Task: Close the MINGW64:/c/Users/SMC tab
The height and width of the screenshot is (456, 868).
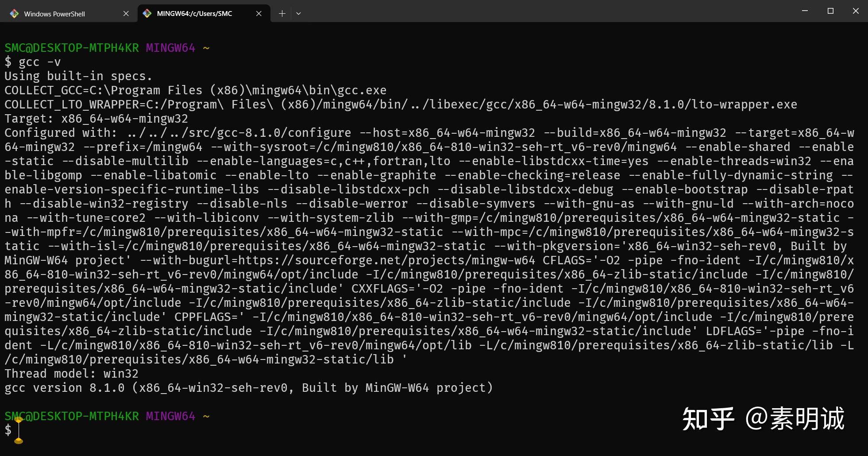Action: click(259, 14)
